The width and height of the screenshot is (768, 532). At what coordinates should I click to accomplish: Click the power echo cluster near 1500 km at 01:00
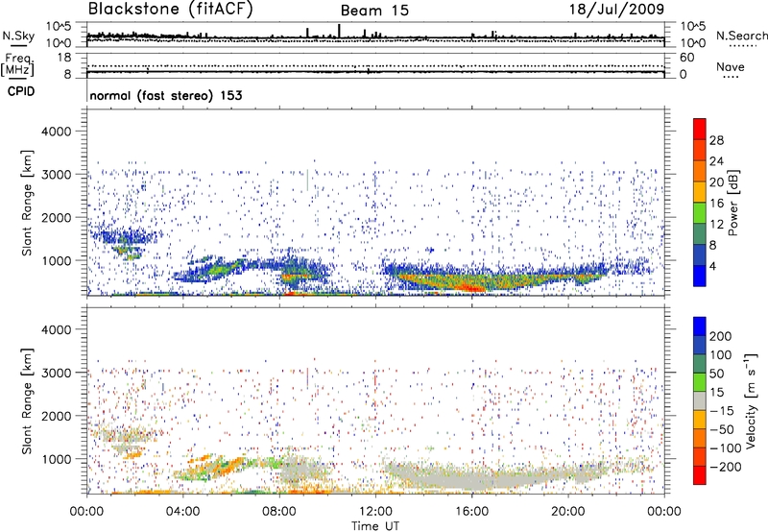(x=125, y=238)
